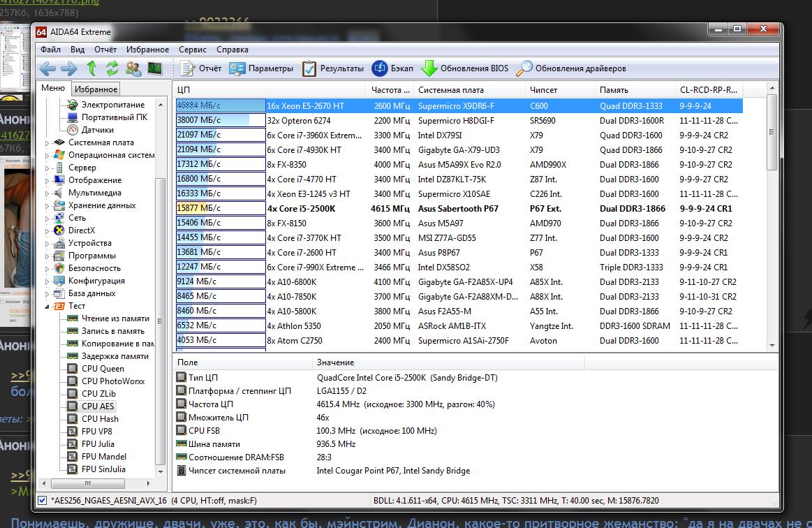Expand the Операционная система tree node
Image resolution: width=812 pixels, height=528 pixels.
click(x=47, y=156)
